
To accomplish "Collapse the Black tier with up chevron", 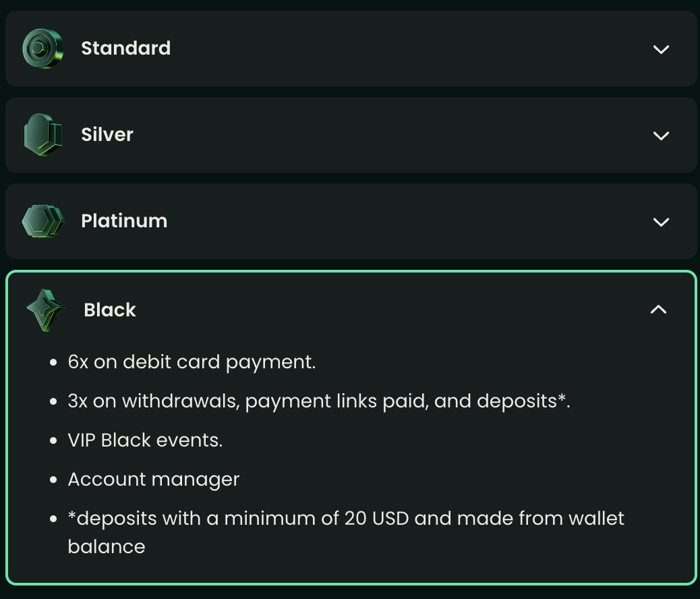I will pos(658,310).
